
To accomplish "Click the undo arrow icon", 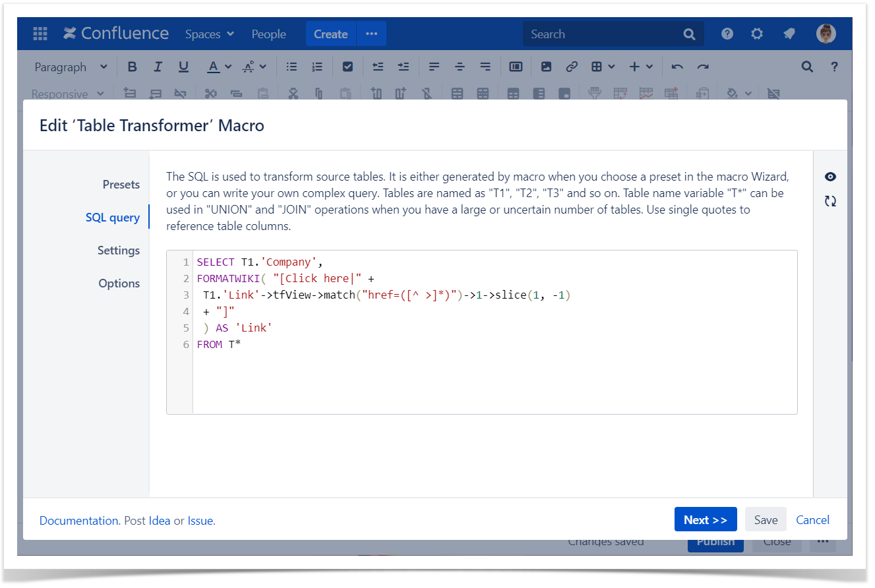I will pos(677,67).
